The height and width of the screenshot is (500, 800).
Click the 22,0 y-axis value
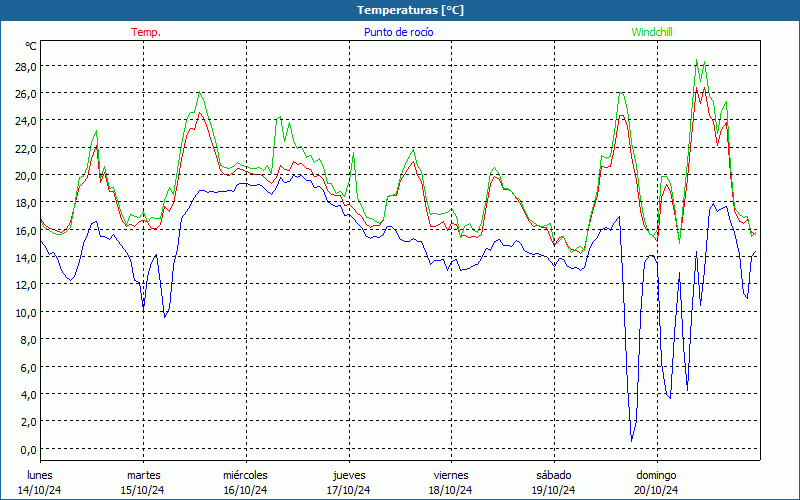click(x=25, y=148)
